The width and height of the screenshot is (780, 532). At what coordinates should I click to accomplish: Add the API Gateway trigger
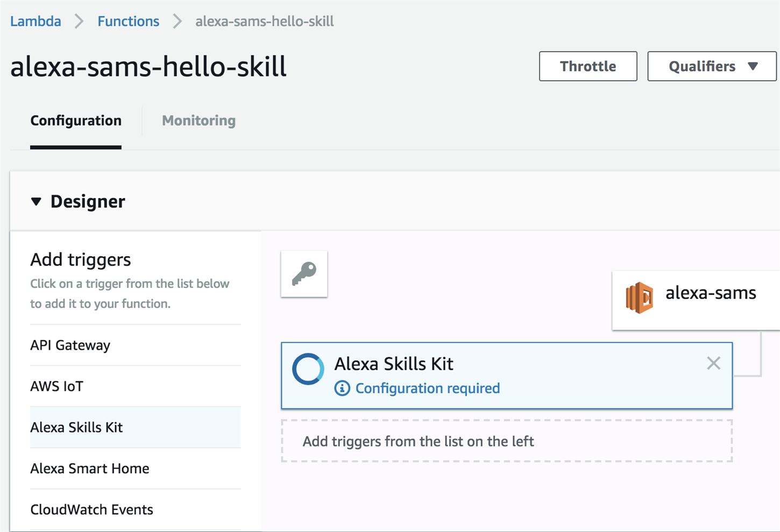click(70, 345)
